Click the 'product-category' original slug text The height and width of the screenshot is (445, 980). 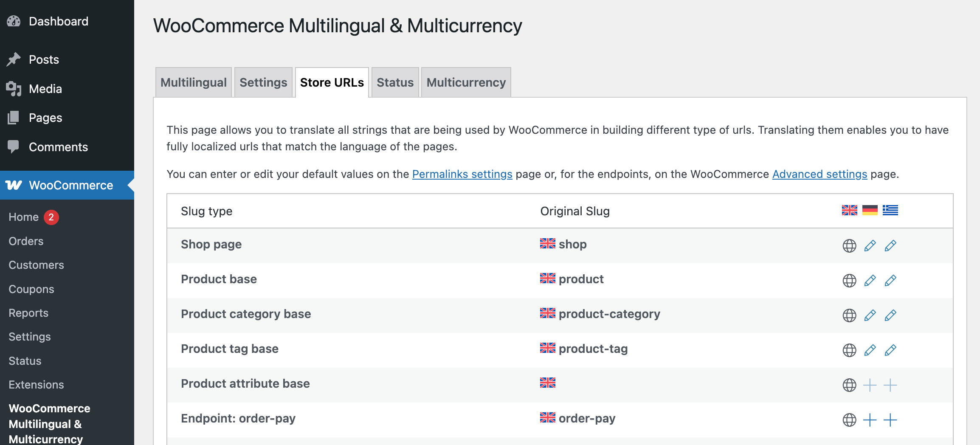(609, 314)
